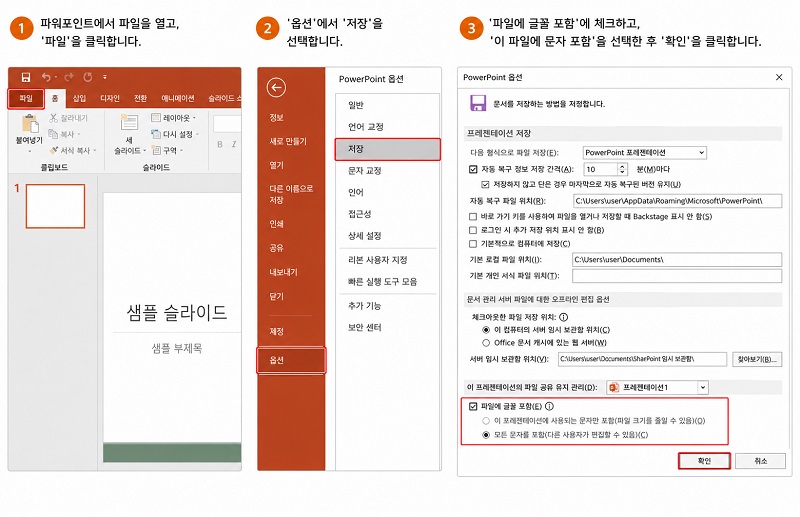Click the 다시 설정 icon
The width and height of the screenshot is (800, 517).
click(x=156, y=134)
